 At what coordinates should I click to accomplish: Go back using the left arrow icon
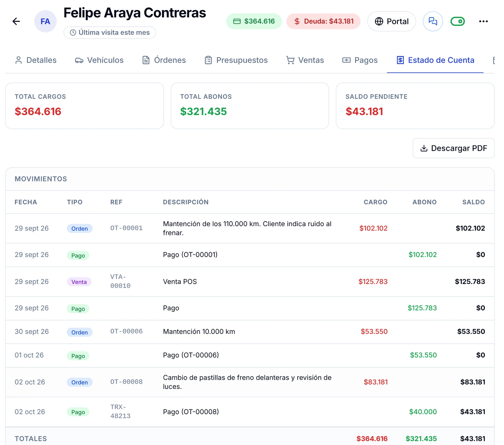[16, 21]
